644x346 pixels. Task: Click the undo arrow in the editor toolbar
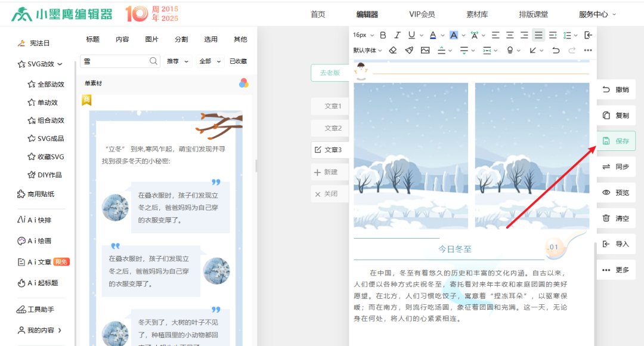pos(556,50)
